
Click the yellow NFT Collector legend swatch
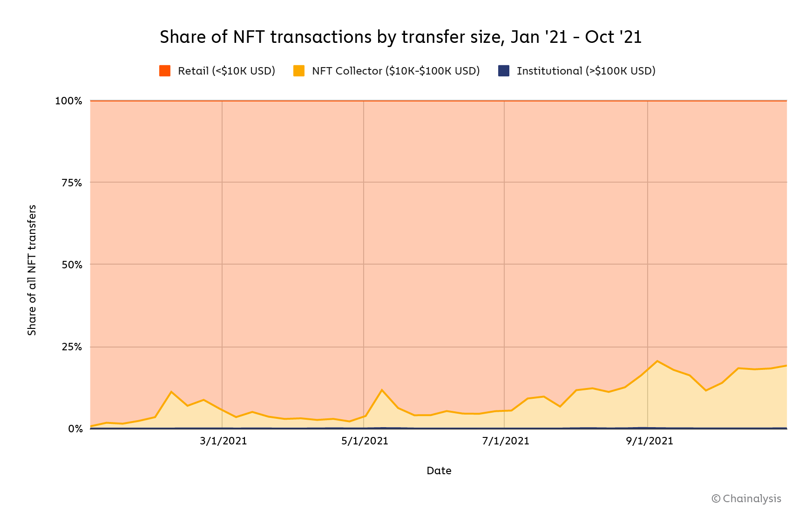(299, 71)
